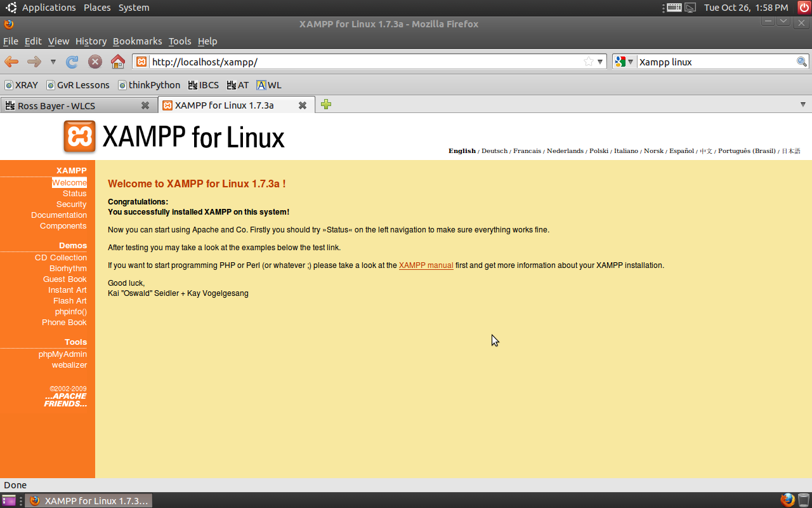The height and width of the screenshot is (508, 812).
Task: Open the File menu
Action: point(11,41)
